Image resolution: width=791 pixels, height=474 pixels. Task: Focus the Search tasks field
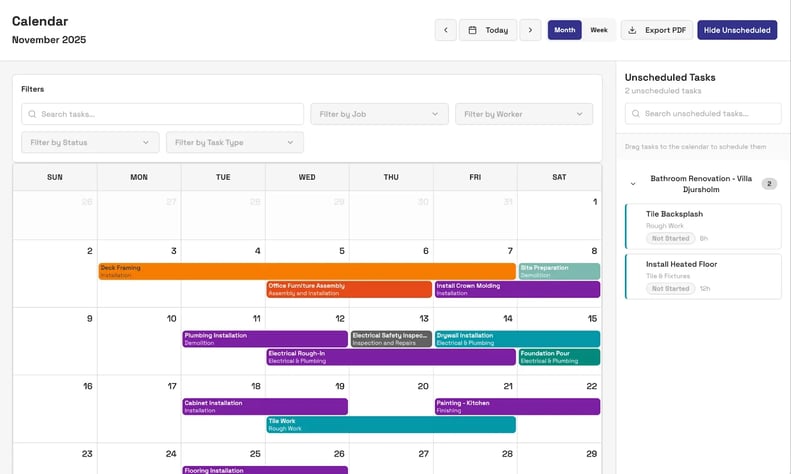[x=162, y=114]
